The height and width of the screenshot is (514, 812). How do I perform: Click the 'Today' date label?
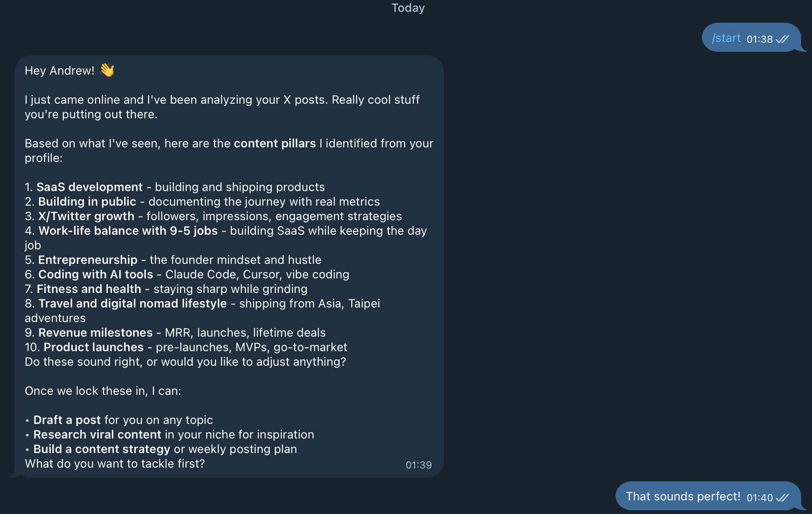coord(408,8)
